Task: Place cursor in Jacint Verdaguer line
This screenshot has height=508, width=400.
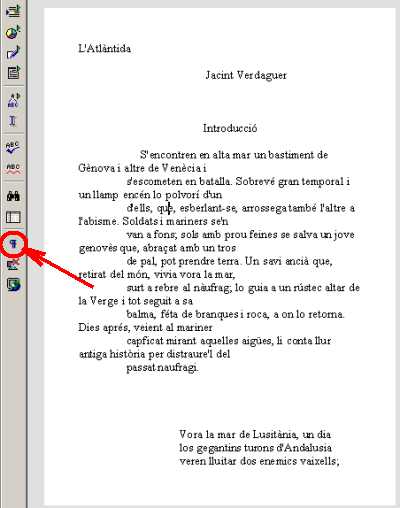Action: (x=246, y=75)
